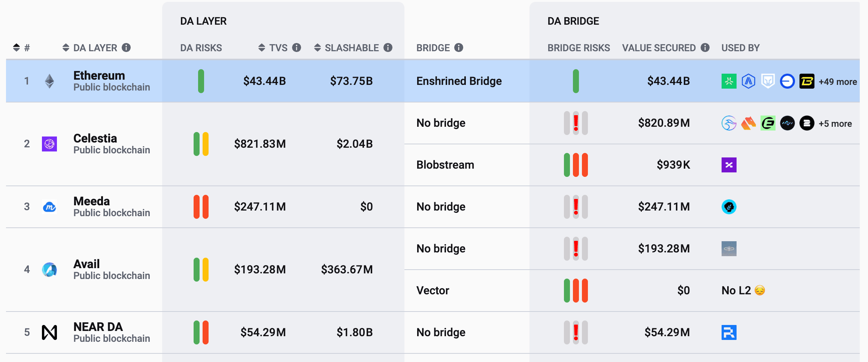Click the Avail logo icon
868x362 pixels.
(x=49, y=270)
